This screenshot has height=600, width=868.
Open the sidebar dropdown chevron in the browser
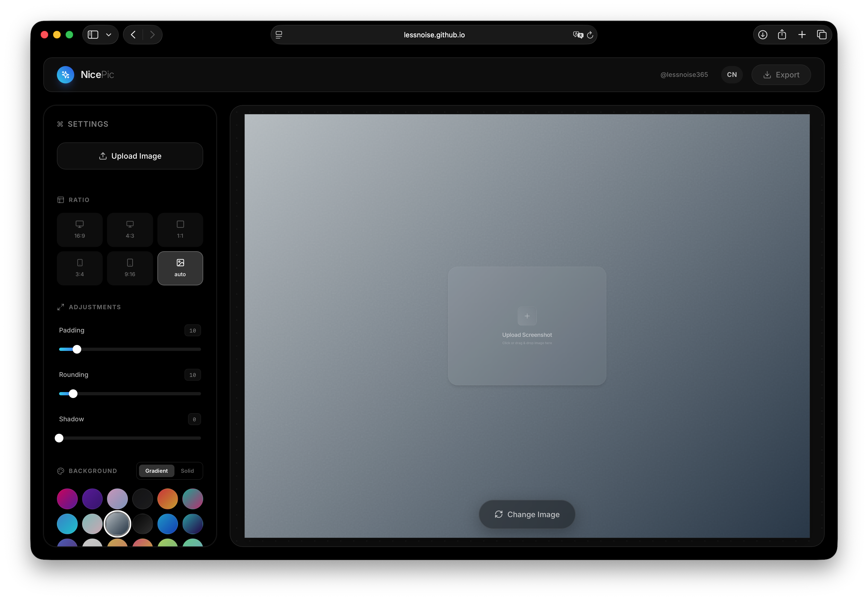pos(109,35)
